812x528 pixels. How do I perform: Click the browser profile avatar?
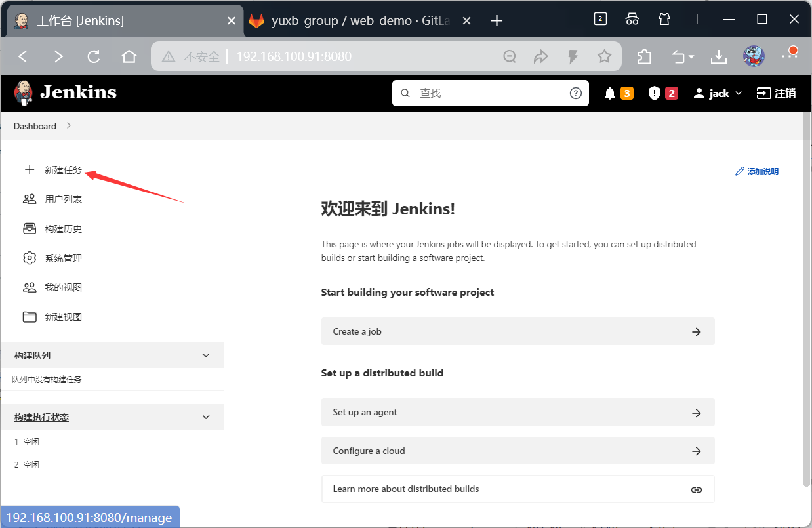coord(754,56)
